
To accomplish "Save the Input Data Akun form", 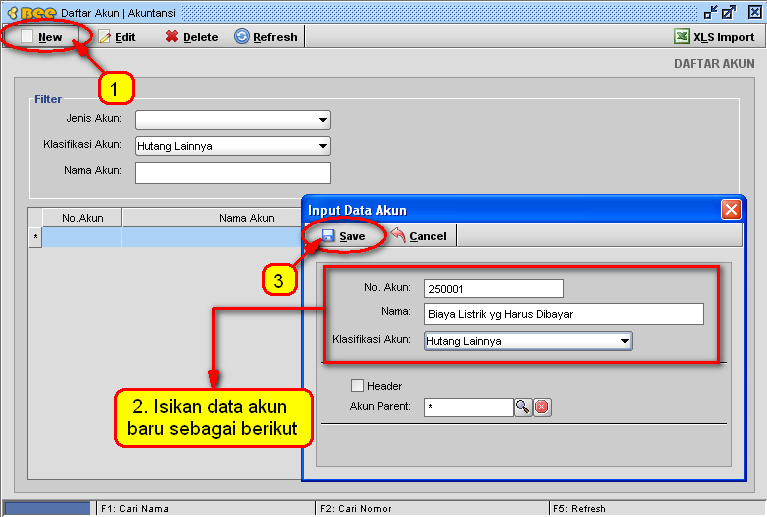I will (x=344, y=236).
